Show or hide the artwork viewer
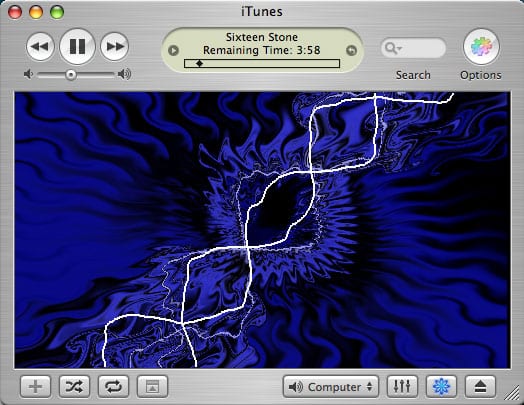Image resolution: width=524 pixels, height=405 pixels. pos(152,387)
